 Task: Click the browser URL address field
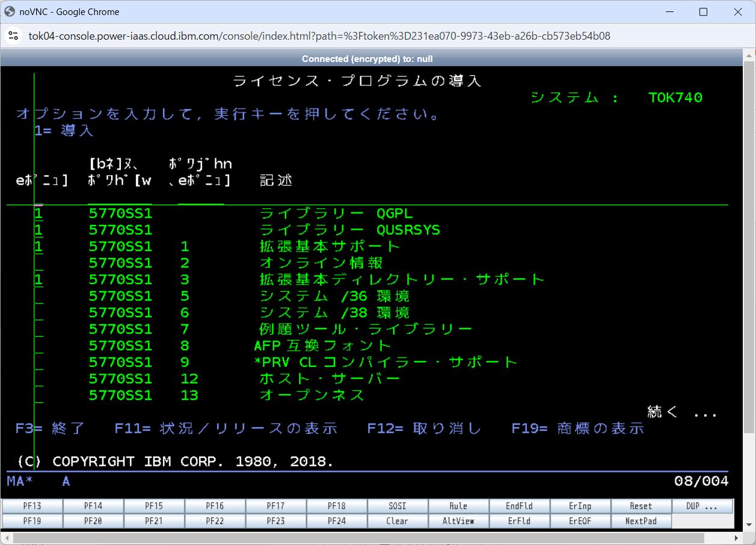(319, 36)
